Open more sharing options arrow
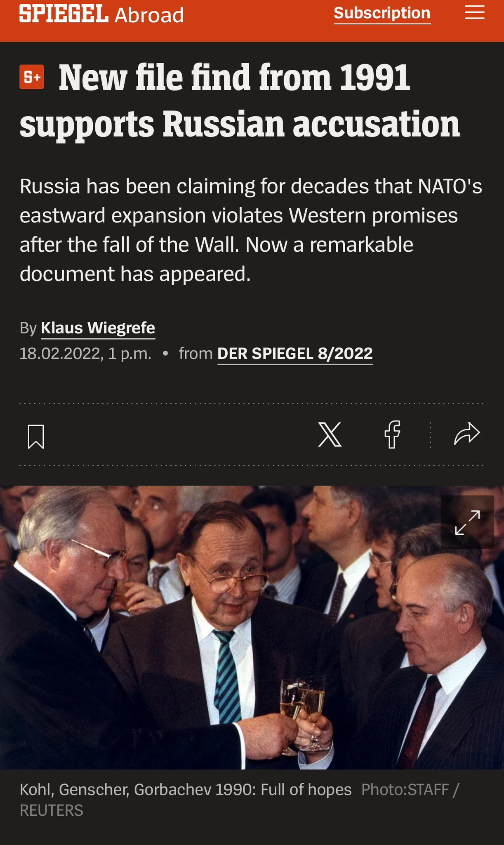This screenshot has width=504, height=845. point(467,434)
